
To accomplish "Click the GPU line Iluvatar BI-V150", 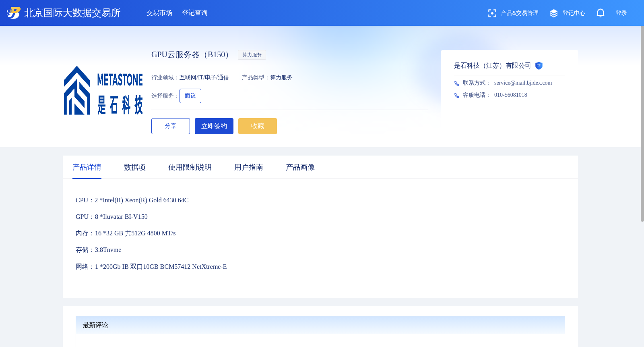I will pyautogui.click(x=111, y=217).
